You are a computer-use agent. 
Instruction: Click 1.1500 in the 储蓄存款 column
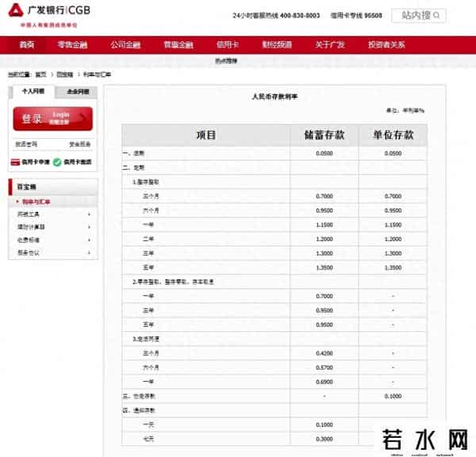(324, 225)
